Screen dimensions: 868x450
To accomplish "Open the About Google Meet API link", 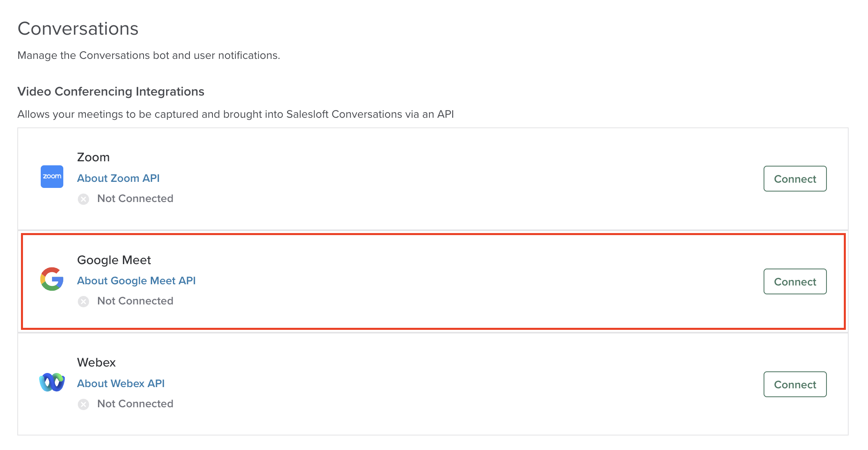I will coord(136,281).
